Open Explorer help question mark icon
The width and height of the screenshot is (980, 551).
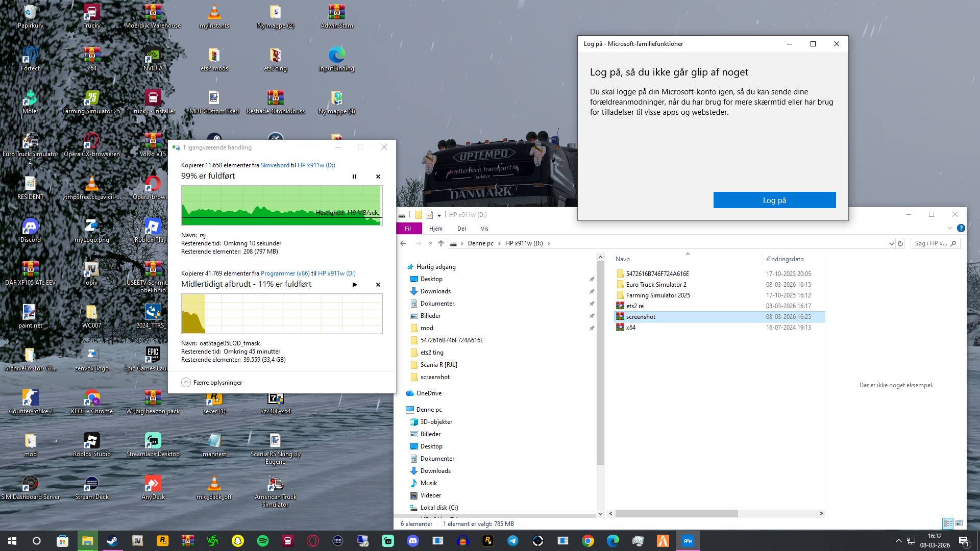tap(961, 229)
